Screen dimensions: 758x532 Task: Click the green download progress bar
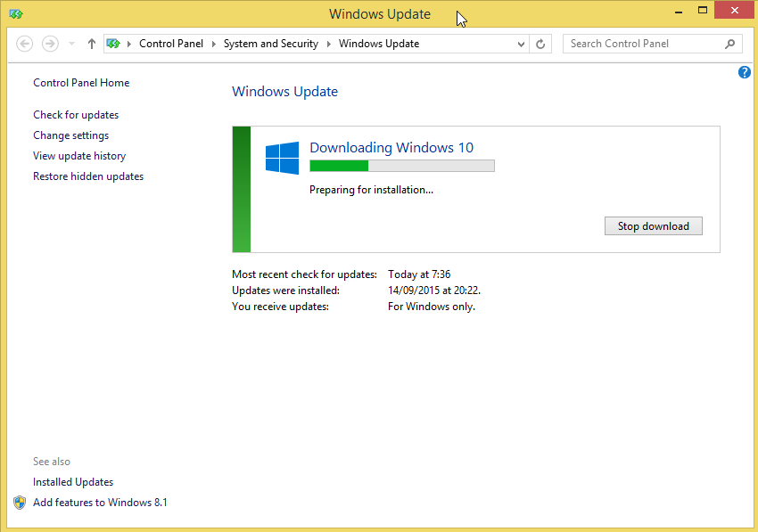(x=339, y=165)
